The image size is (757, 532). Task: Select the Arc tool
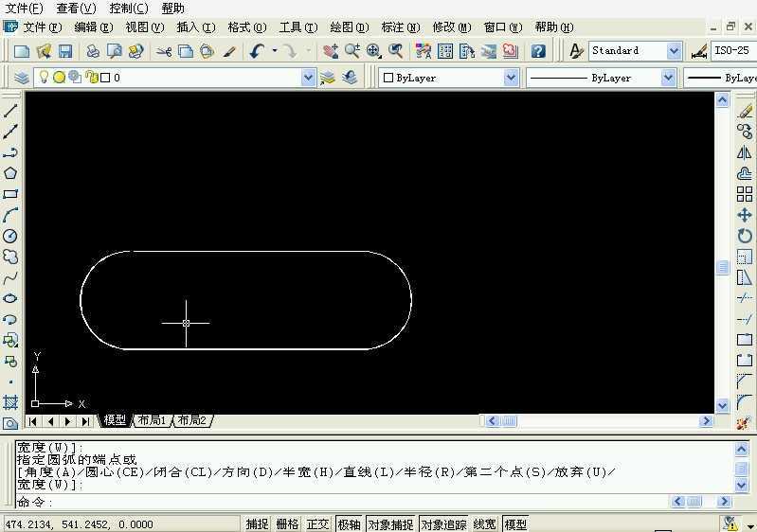pyautogui.click(x=10, y=215)
